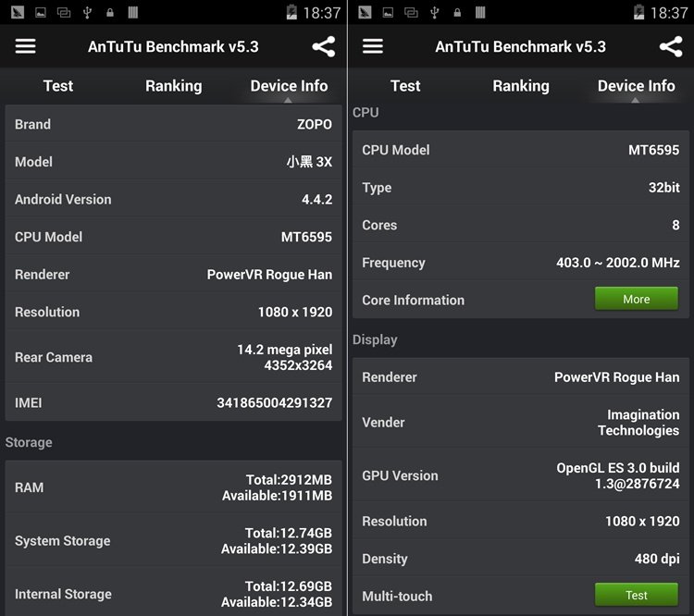Tap the GPU Version row

click(x=520, y=475)
